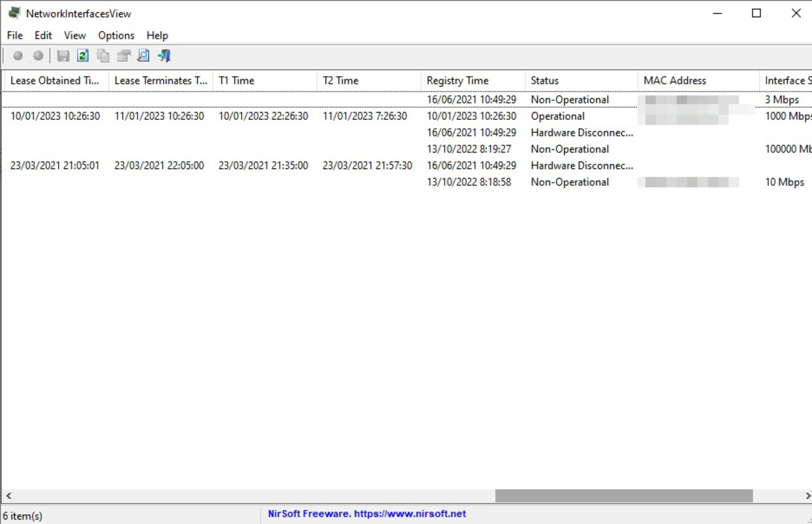Open the Edit menu
The width and height of the screenshot is (812, 524).
43,35
